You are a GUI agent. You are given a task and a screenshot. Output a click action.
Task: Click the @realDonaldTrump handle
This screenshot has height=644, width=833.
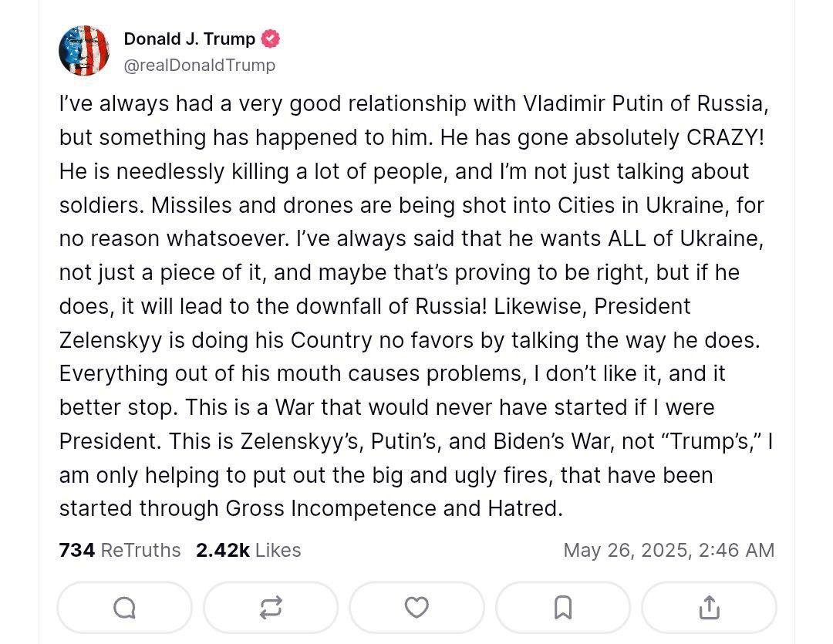pos(199,66)
